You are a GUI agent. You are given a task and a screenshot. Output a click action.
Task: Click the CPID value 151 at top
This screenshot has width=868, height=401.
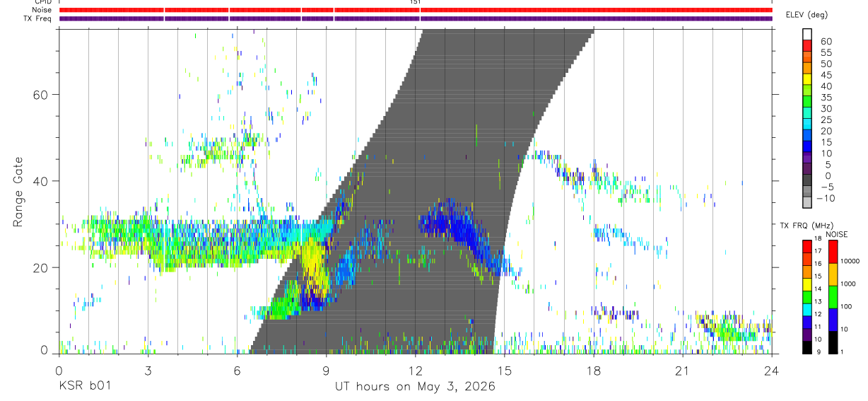click(415, 2)
